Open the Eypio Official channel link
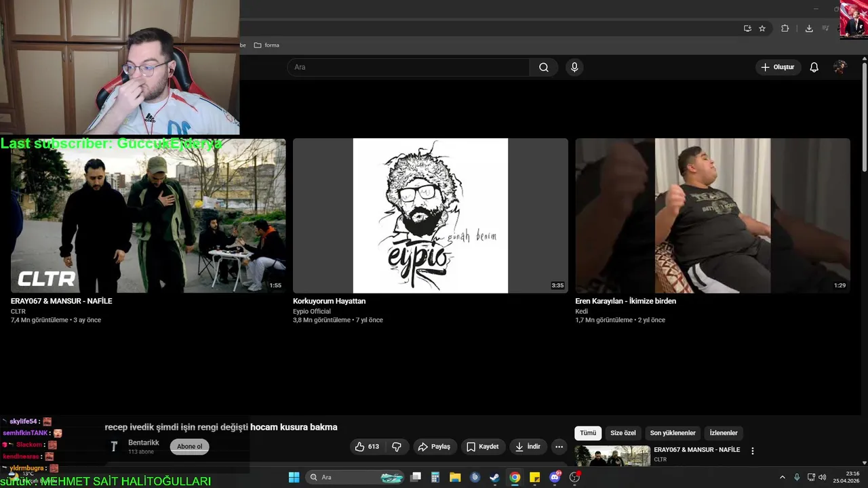 (312, 312)
